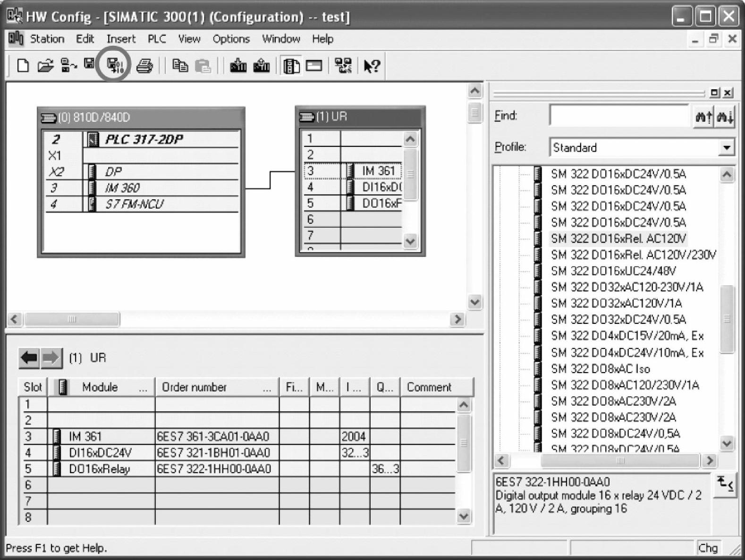Select SM 322 DO32xAC120V/1A in catalog

click(x=616, y=303)
